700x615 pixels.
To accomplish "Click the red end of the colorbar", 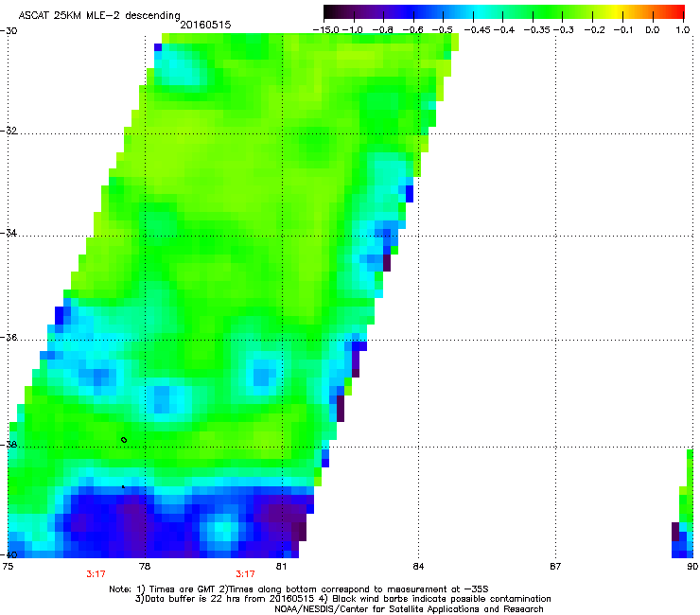I will 677,12.
